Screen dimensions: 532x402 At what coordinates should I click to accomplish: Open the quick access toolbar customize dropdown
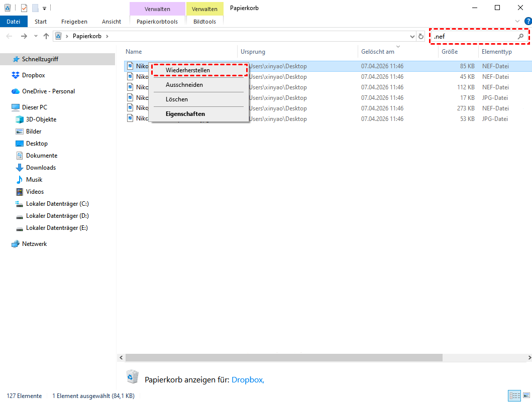[x=45, y=8]
